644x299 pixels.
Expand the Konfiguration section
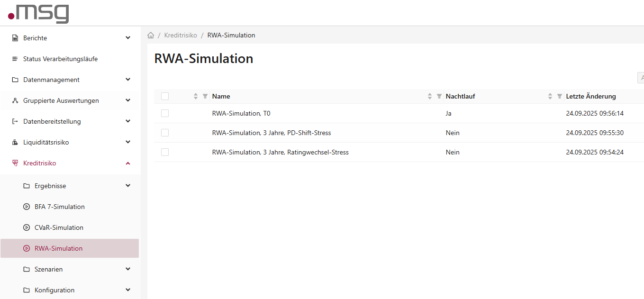(x=127, y=290)
